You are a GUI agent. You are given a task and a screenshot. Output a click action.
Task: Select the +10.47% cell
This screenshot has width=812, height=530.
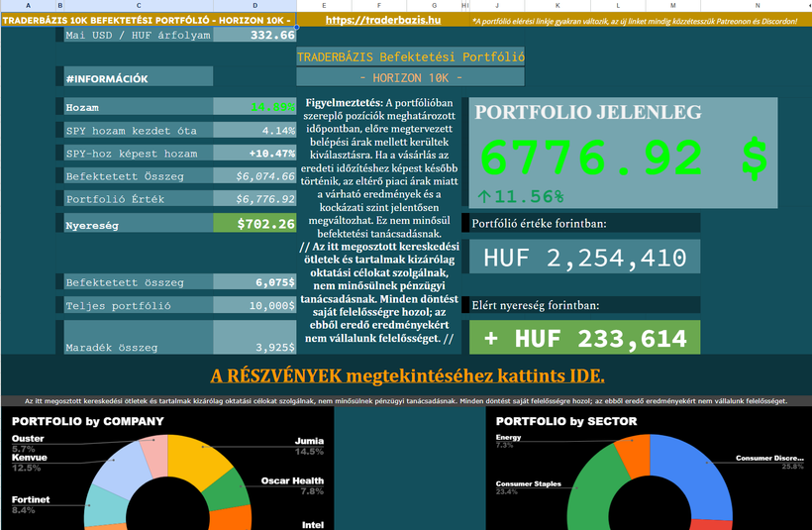[254, 153]
